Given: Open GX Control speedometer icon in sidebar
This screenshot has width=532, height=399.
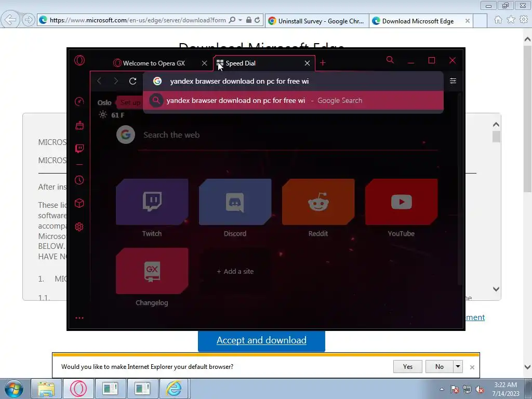Looking at the screenshot, I should point(79,101).
